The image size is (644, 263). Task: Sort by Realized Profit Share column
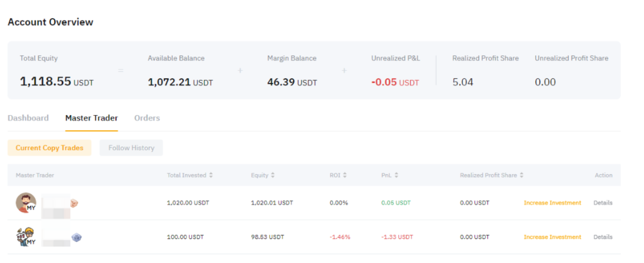(521, 175)
